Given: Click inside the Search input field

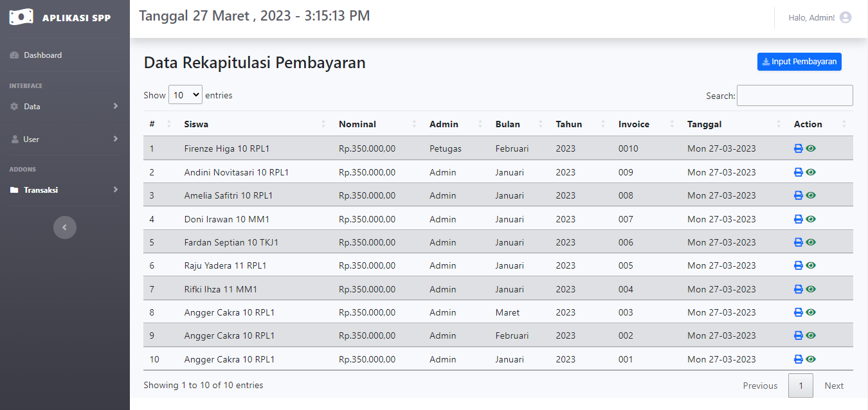Looking at the screenshot, I should coord(794,95).
